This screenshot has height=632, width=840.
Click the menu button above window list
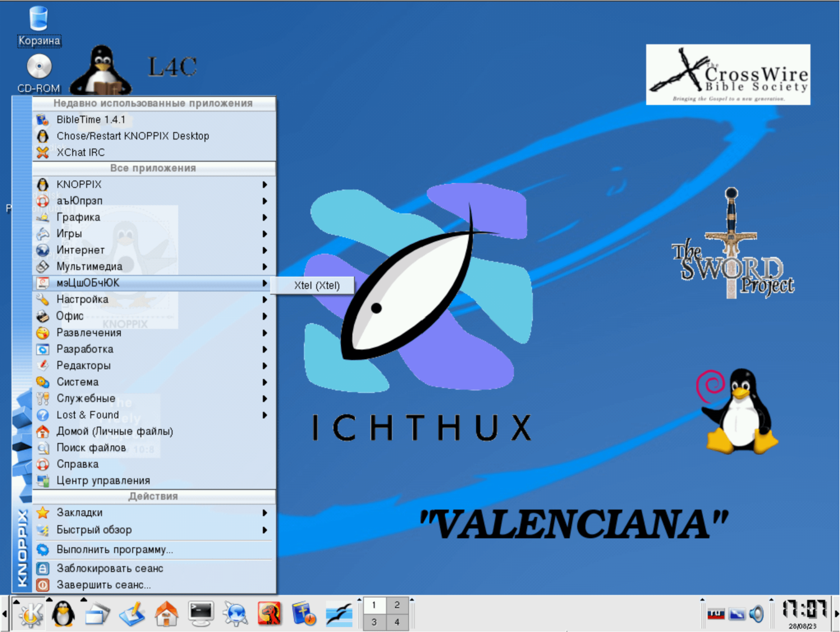[x=84, y=600]
